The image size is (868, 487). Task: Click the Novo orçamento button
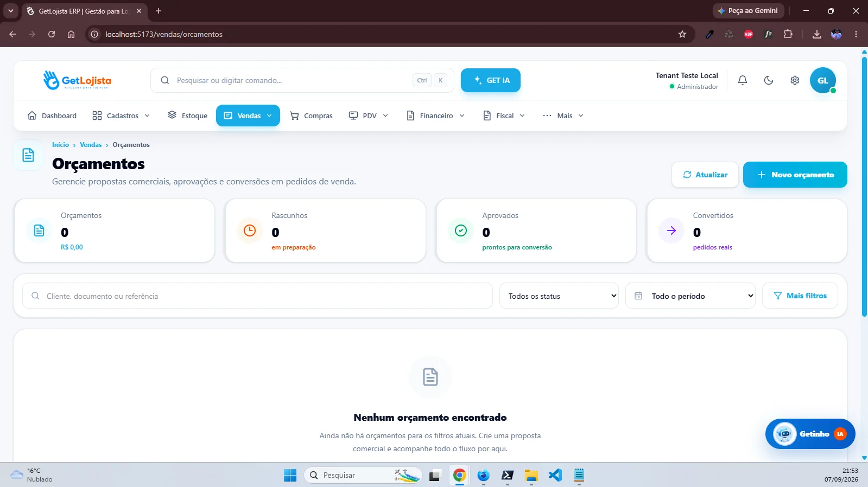coord(795,175)
